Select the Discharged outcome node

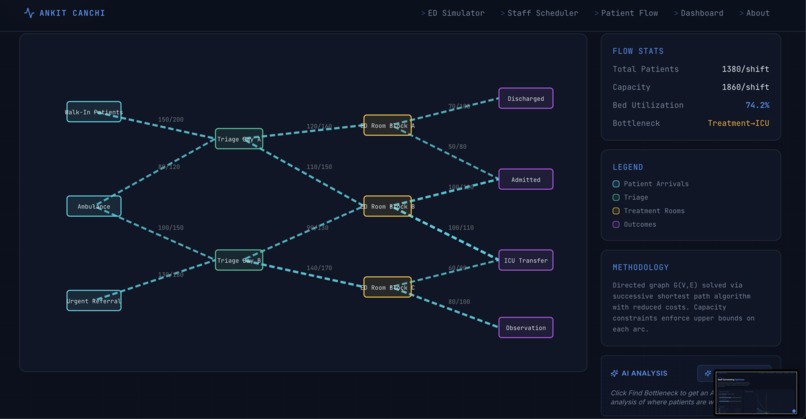click(x=526, y=98)
